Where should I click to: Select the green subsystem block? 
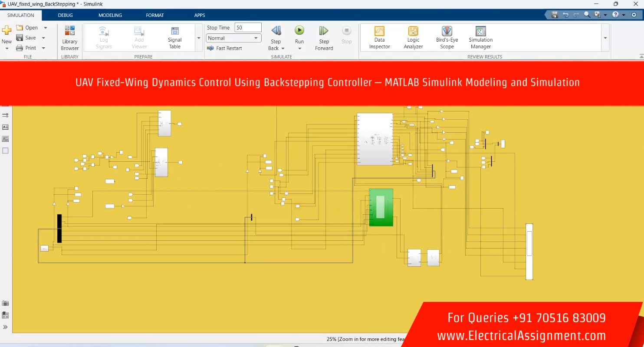(x=381, y=207)
